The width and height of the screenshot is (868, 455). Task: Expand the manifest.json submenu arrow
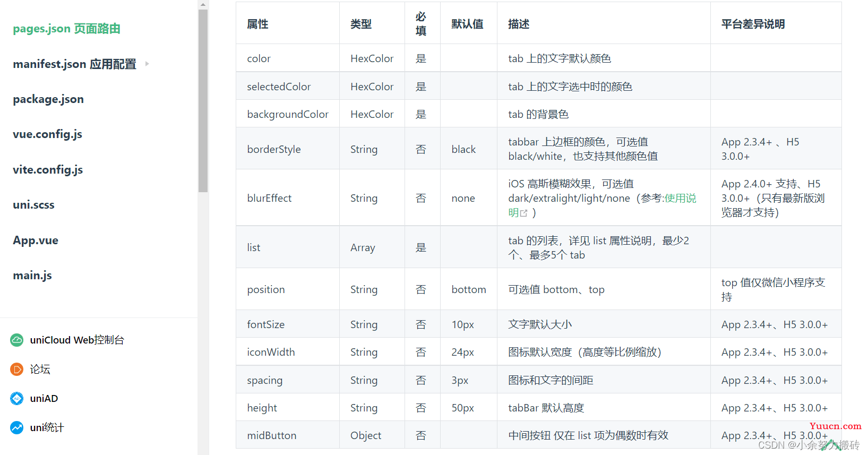(x=147, y=64)
